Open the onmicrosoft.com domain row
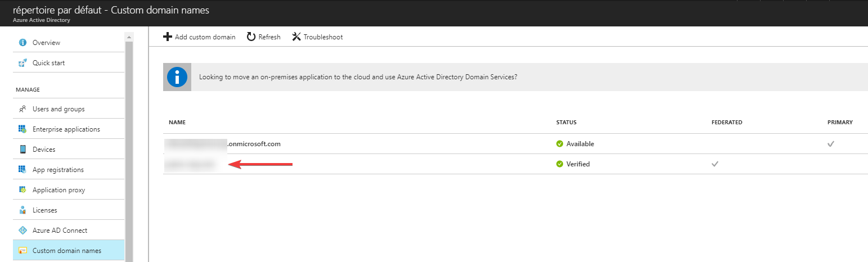The width and height of the screenshot is (868, 262). click(515, 144)
